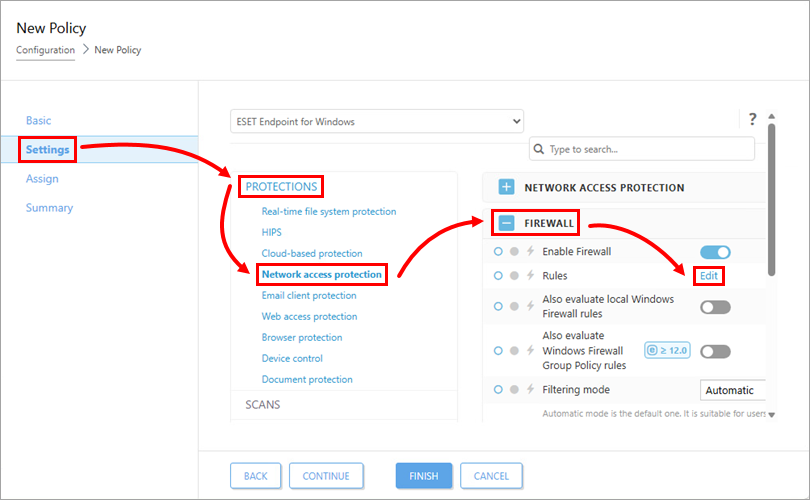Click the CANCEL button
Image resolution: width=810 pixels, height=500 pixels.
tap(491, 476)
